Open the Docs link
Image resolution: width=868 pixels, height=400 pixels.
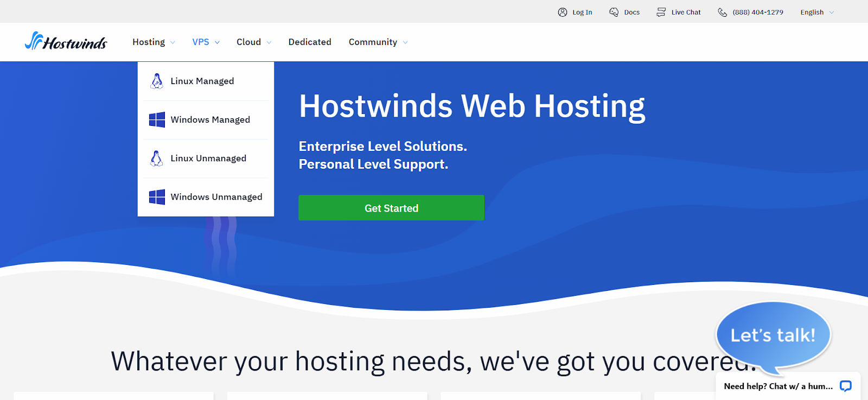631,12
